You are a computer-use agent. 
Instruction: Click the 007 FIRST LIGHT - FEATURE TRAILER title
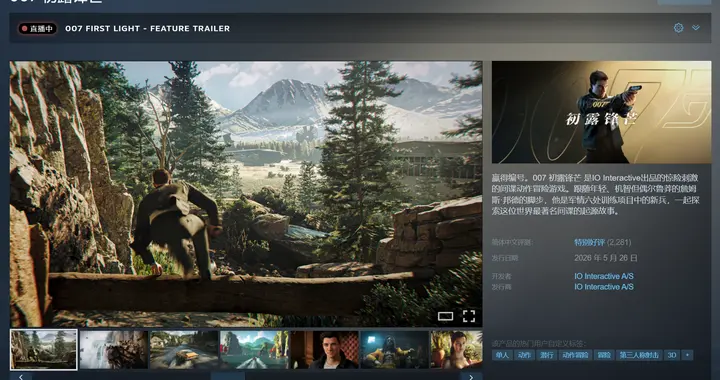(147, 28)
